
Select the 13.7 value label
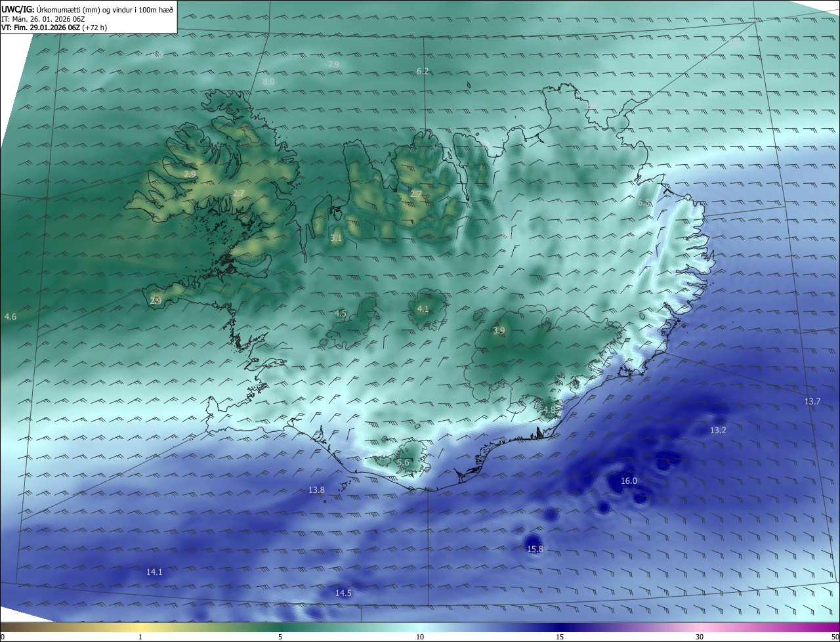click(x=812, y=401)
